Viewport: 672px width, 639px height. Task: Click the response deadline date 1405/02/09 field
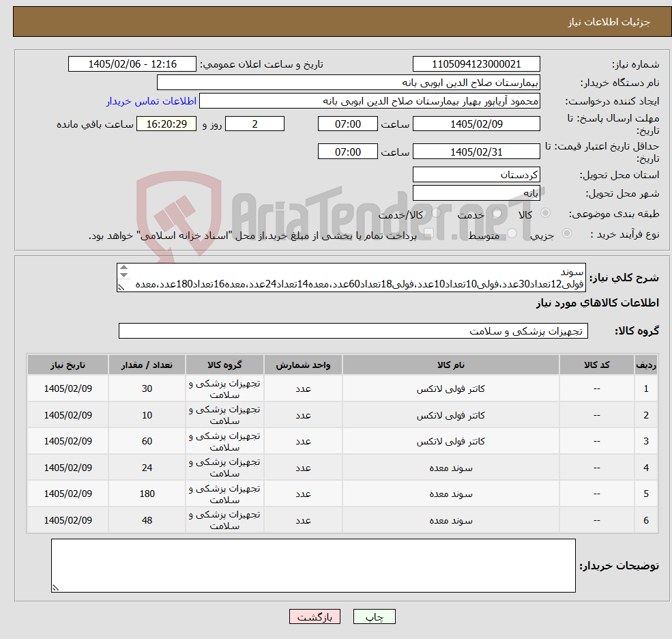point(476,124)
